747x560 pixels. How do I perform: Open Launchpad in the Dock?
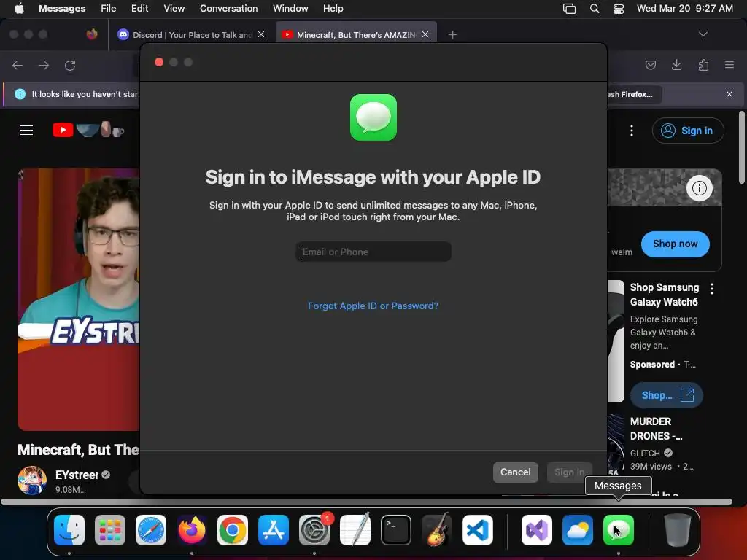point(110,530)
